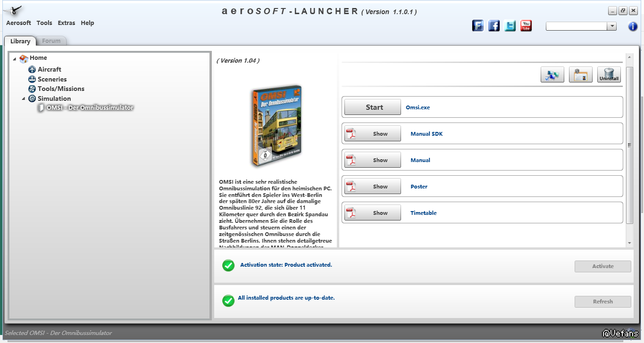644x343 pixels.
Task: Click the Uninstall trash can button
Action: 609,75
